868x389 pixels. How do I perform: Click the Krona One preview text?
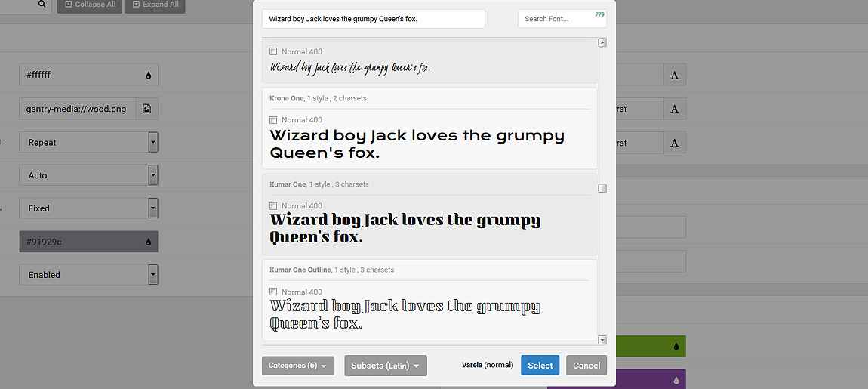click(x=417, y=144)
